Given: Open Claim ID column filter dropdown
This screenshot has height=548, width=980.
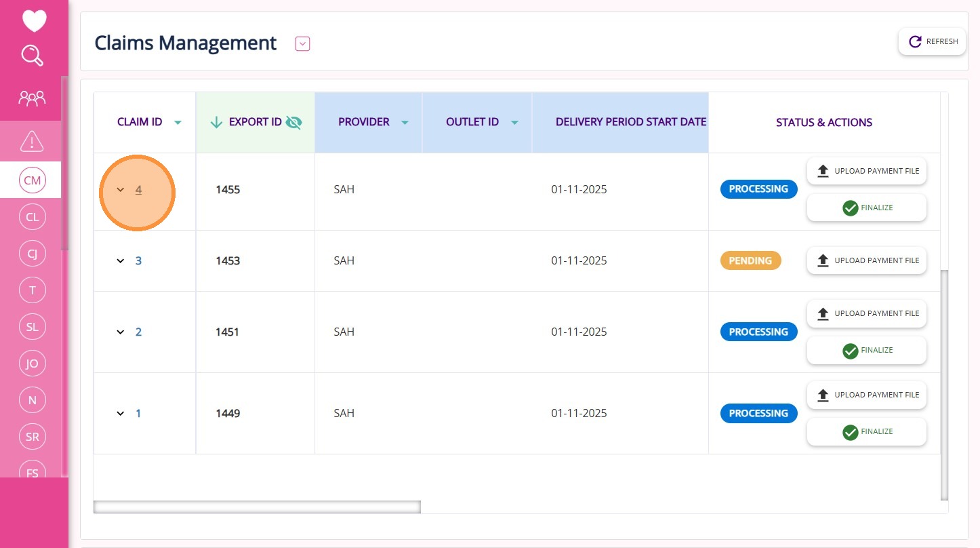Looking at the screenshot, I should (x=178, y=123).
